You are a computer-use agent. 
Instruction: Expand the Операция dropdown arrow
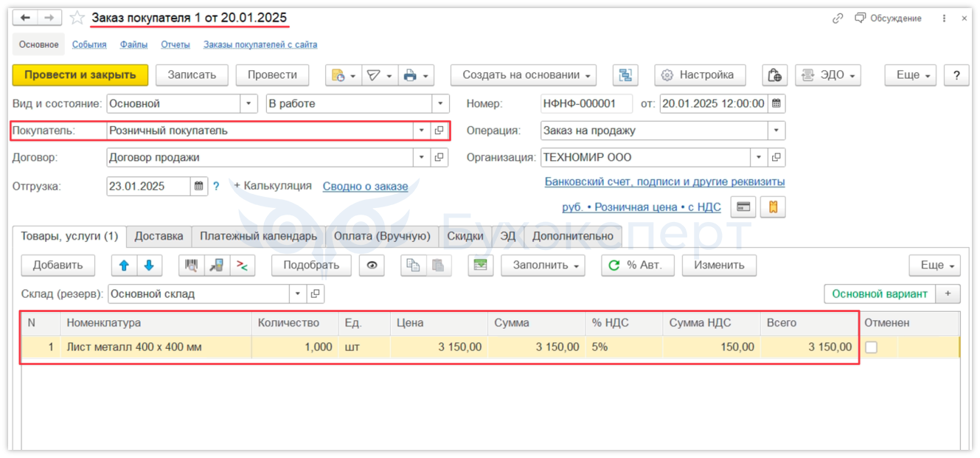click(776, 131)
